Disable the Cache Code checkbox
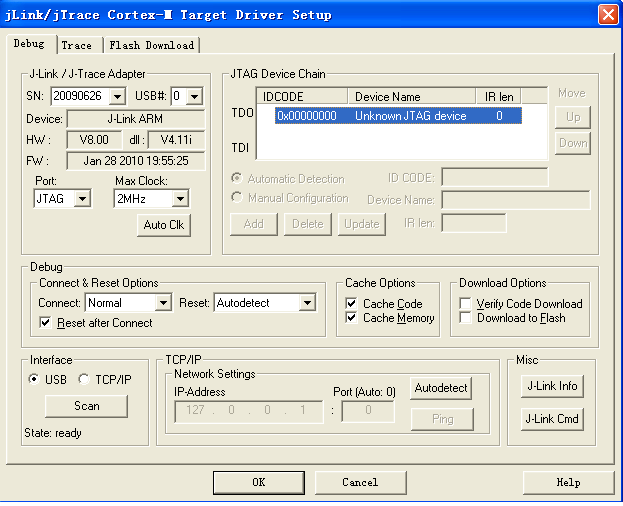The height and width of the screenshot is (506, 623). point(352,303)
